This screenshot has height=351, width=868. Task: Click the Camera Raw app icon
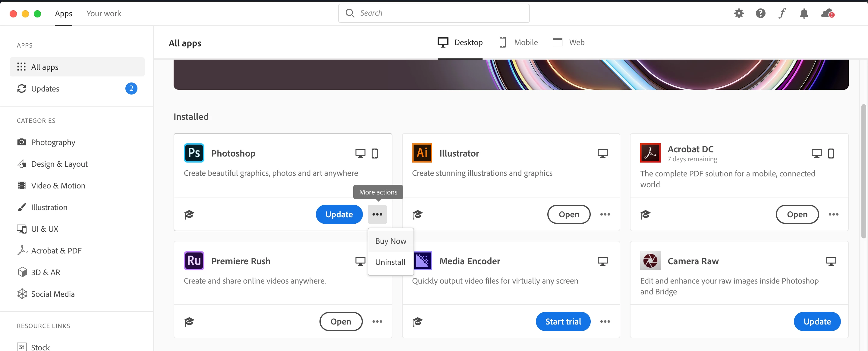650,260
